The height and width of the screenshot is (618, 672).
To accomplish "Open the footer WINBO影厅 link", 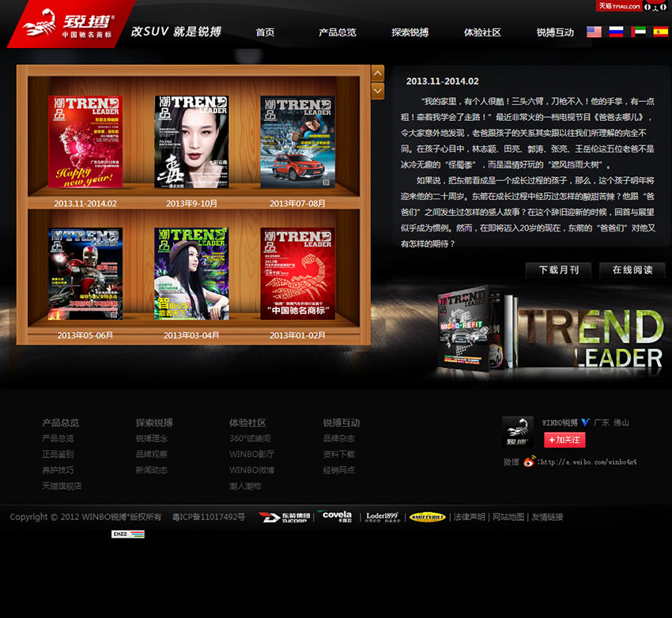I will click(x=252, y=454).
